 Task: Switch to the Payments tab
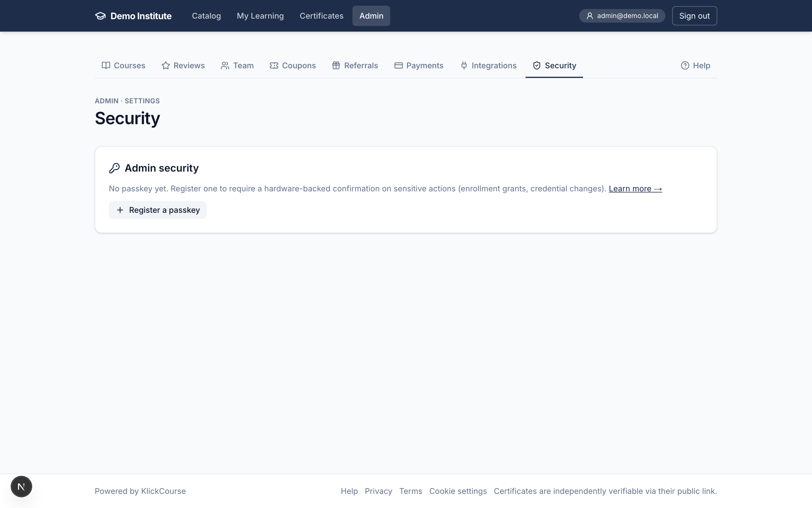(419, 65)
